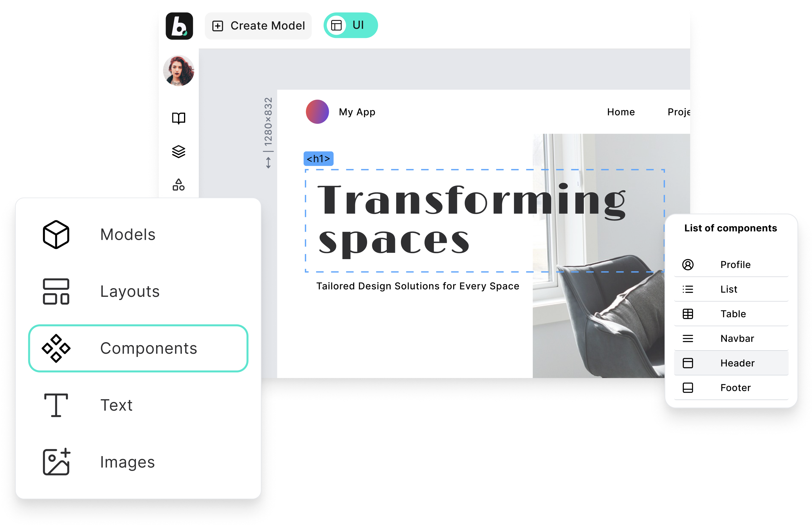The image size is (812, 525).
Task: Click the layers icon in the left sidebar
Action: point(179,152)
